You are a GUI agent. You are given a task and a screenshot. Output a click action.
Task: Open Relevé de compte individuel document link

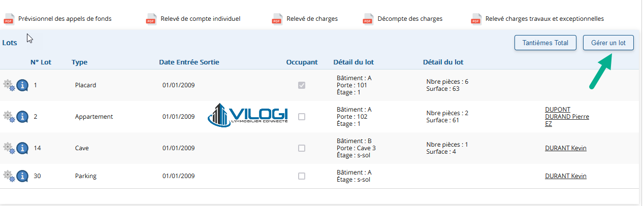click(x=201, y=19)
